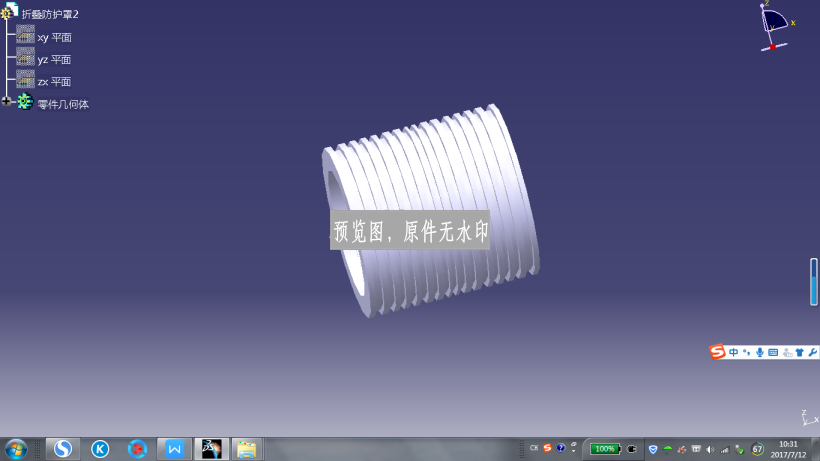The height and width of the screenshot is (461, 820).
Task: Click the red compass manipulation handle
Action: [772, 47]
